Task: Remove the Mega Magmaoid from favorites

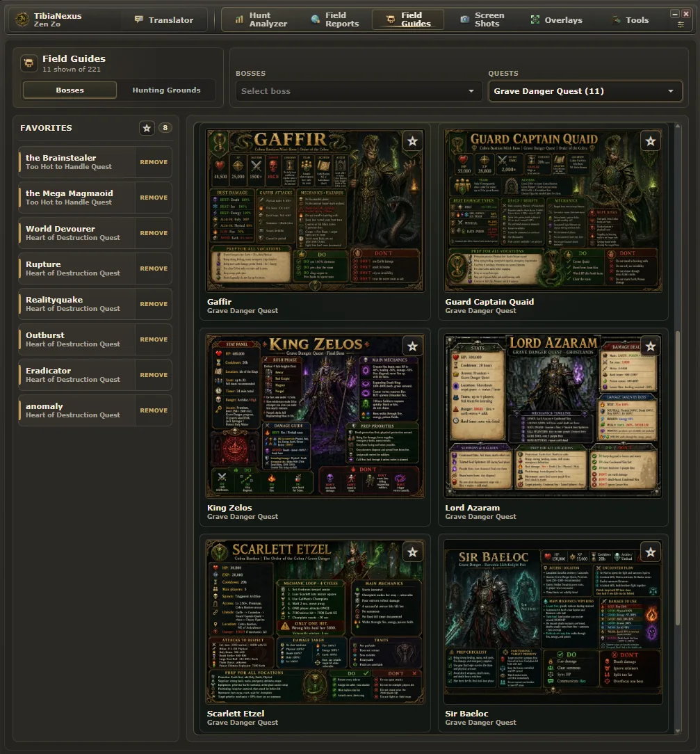Action: (154, 198)
